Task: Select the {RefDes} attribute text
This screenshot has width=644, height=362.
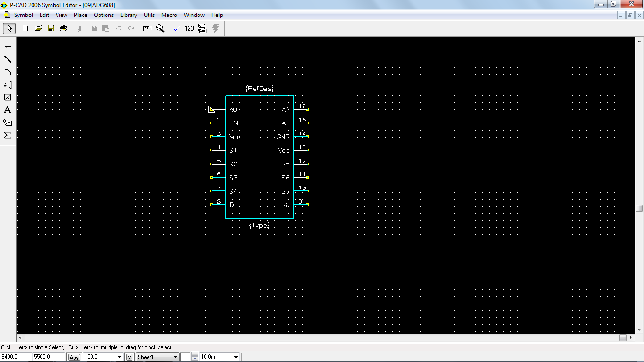Action: click(x=260, y=89)
